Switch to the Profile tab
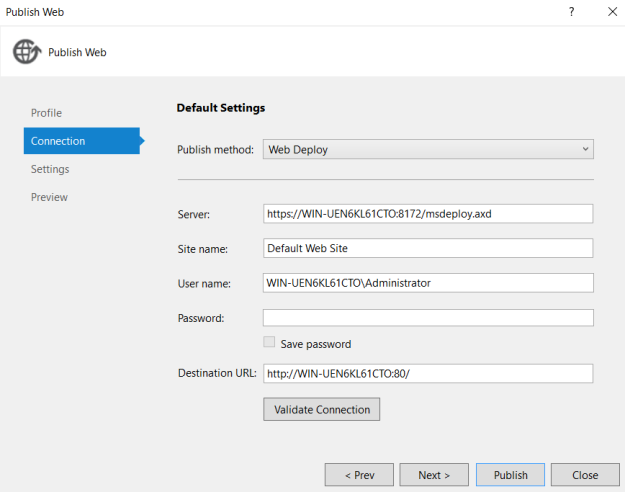The image size is (625, 492). (46, 113)
